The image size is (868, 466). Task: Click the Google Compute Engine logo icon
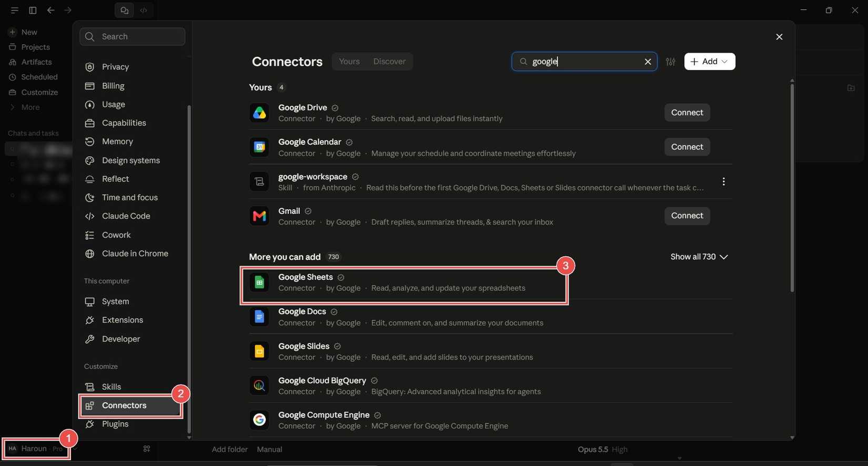[259, 420]
